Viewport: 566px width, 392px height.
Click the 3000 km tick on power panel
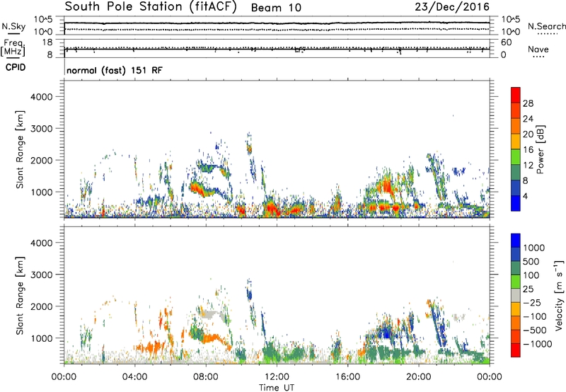(42, 129)
